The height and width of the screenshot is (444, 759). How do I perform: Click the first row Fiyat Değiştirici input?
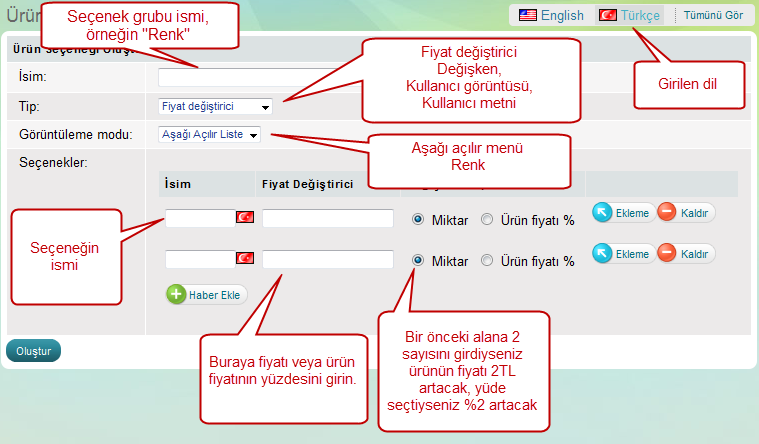pyautogui.click(x=327, y=218)
